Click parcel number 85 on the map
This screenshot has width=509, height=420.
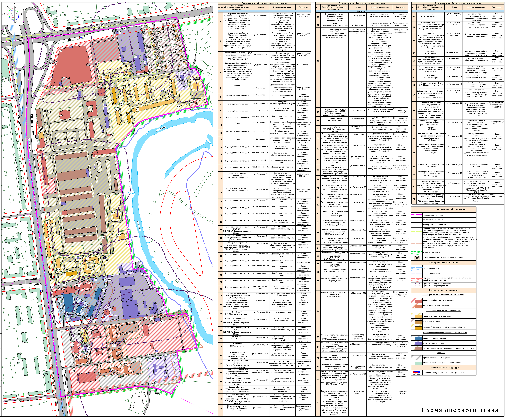point(74,371)
